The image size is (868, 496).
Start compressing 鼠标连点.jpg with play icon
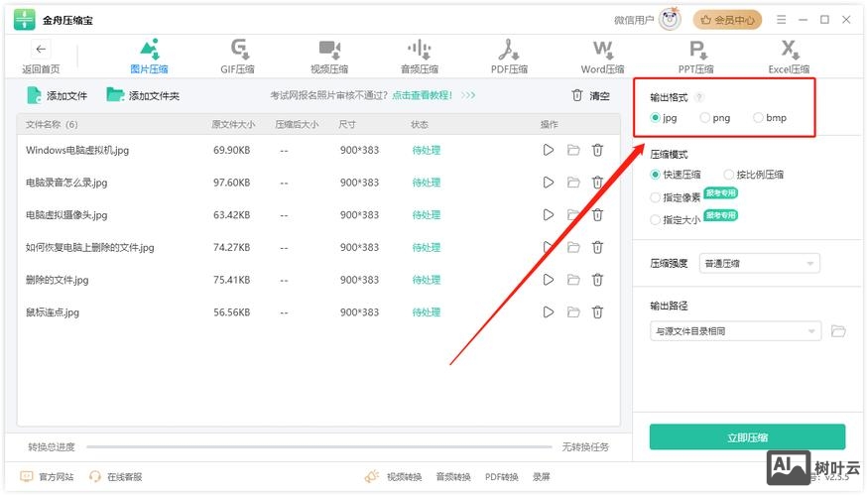(548, 312)
